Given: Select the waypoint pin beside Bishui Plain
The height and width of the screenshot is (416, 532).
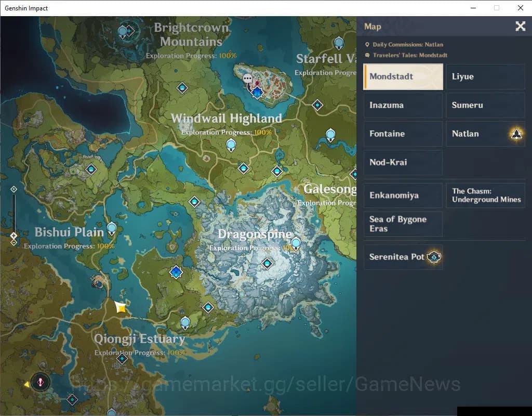Looking at the screenshot, I should 112,228.
